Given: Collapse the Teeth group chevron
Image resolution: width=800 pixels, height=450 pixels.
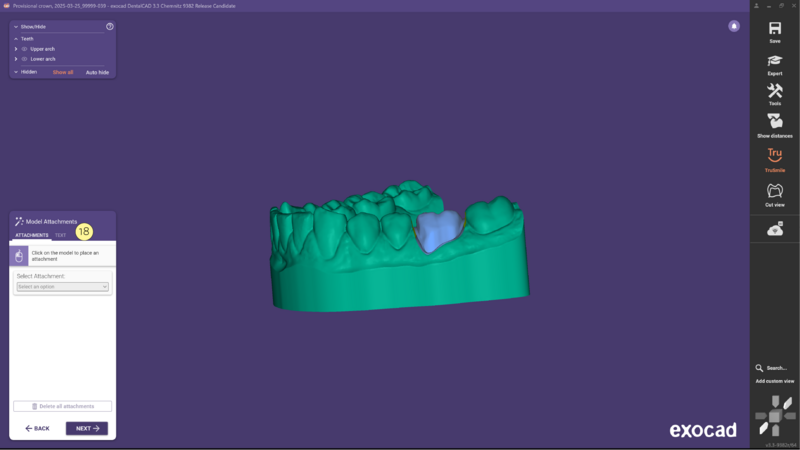Looking at the screenshot, I should (16, 39).
